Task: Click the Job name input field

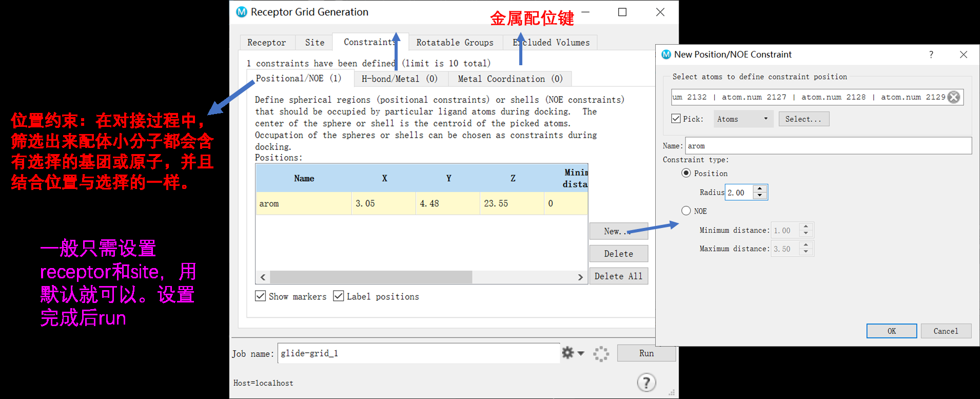Action: 419,353
